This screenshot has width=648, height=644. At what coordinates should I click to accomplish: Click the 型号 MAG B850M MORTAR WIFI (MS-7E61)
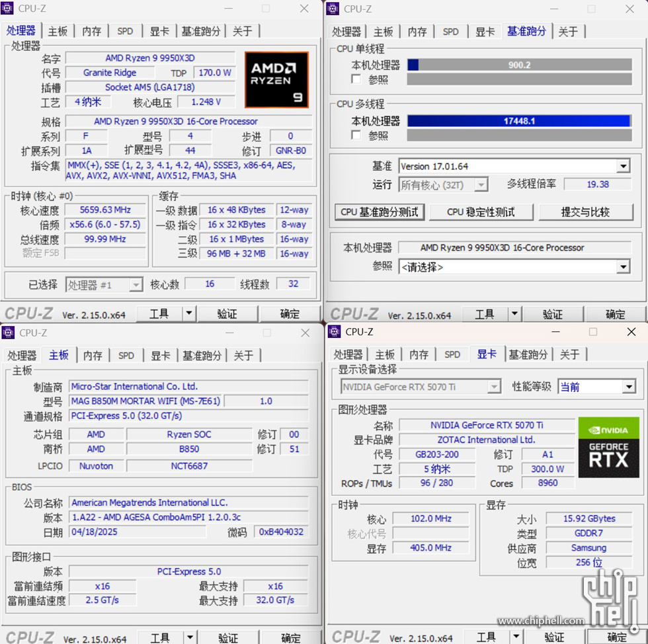point(145,401)
